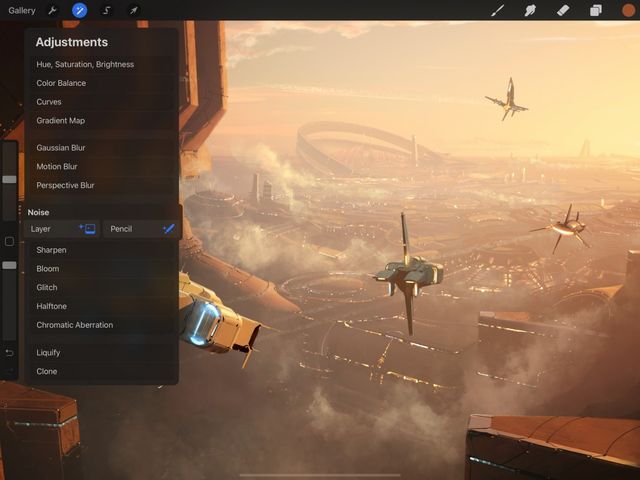This screenshot has width=640, height=480.
Task: Select the Eraser tool
Action: point(563,11)
